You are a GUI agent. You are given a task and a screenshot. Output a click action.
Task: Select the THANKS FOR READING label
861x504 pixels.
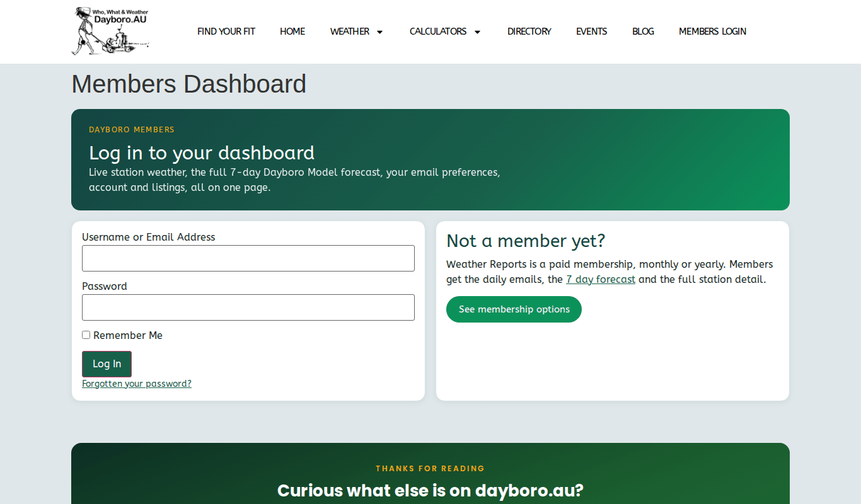[430, 469]
